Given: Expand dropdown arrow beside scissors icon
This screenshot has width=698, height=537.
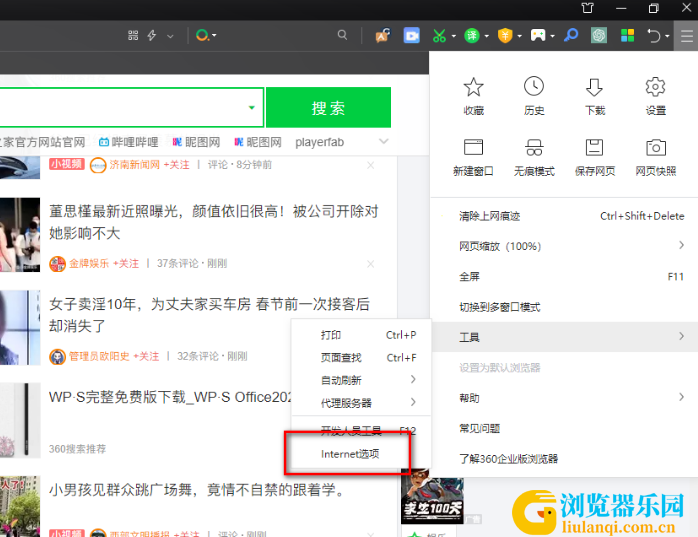Looking at the screenshot, I should click(x=454, y=36).
